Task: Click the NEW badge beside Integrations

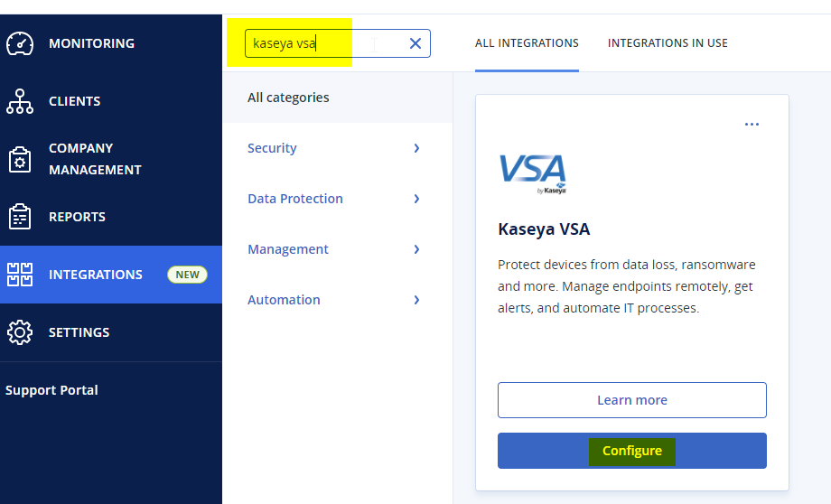Action: pos(188,275)
